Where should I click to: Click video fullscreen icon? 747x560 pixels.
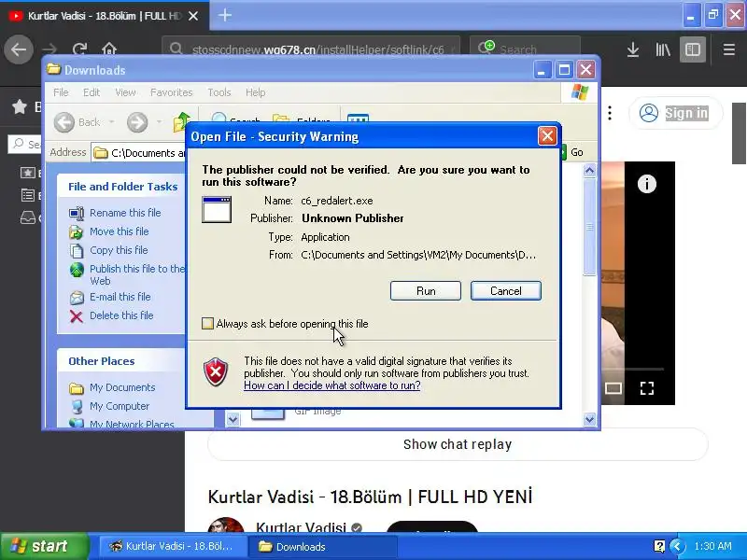(646, 388)
